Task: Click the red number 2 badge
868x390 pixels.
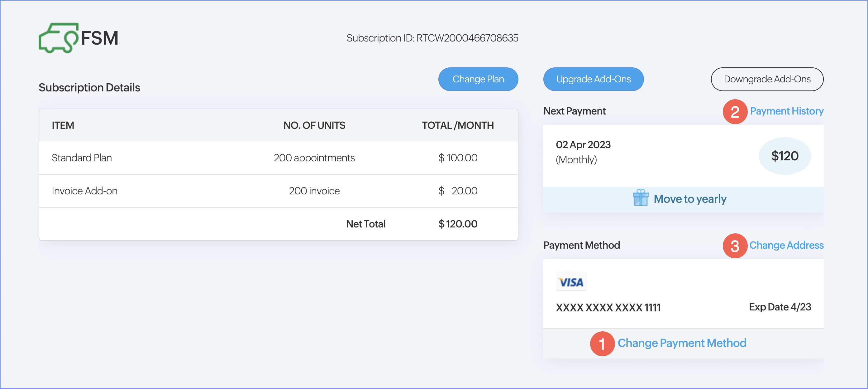Action: [x=735, y=112]
